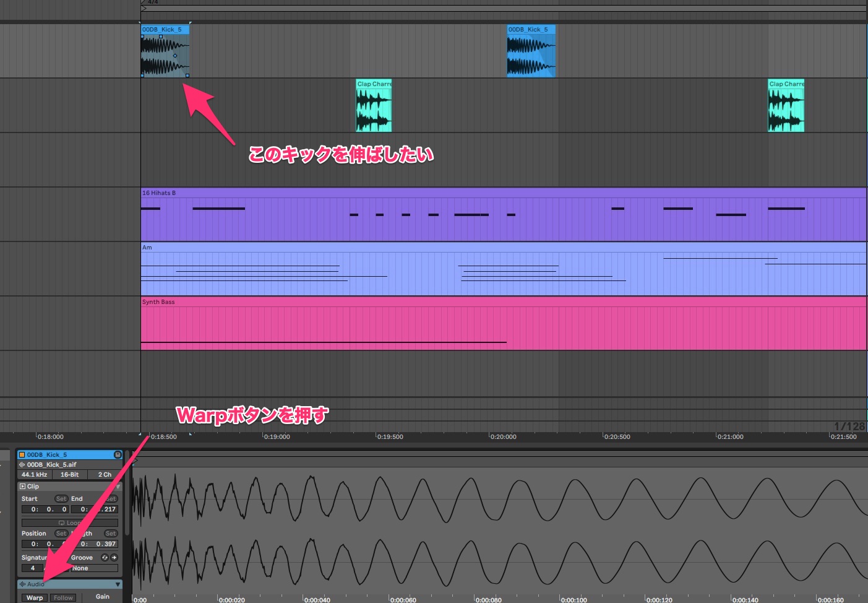The image size is (868, 603).
Task: Toggle the clip Loop switch
Action: point(70,523)
